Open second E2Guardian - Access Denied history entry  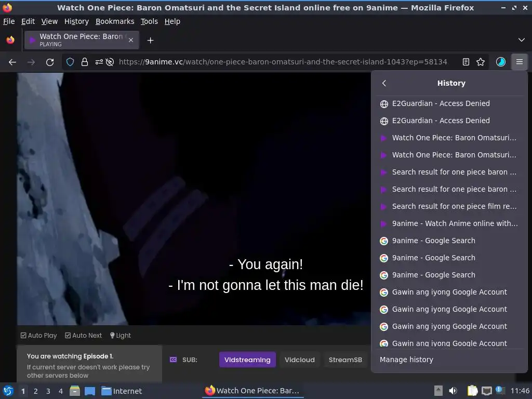pos(449,121)
